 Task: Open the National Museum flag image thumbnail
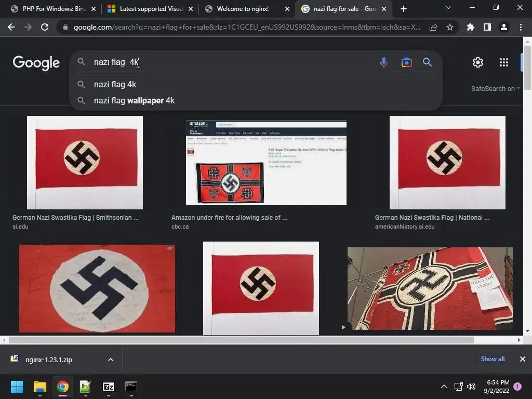pos(447,163)
